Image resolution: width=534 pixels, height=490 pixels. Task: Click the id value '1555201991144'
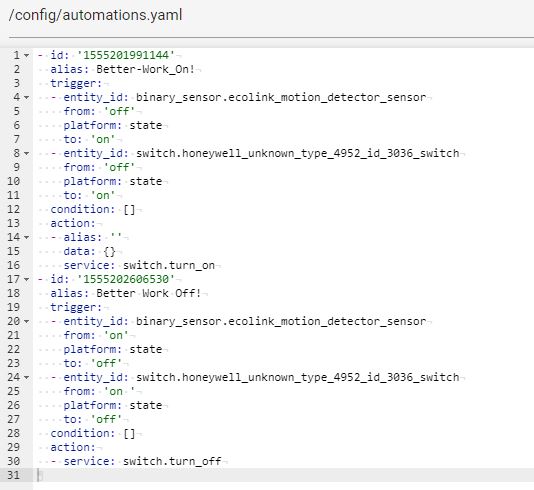pos(126,55)
